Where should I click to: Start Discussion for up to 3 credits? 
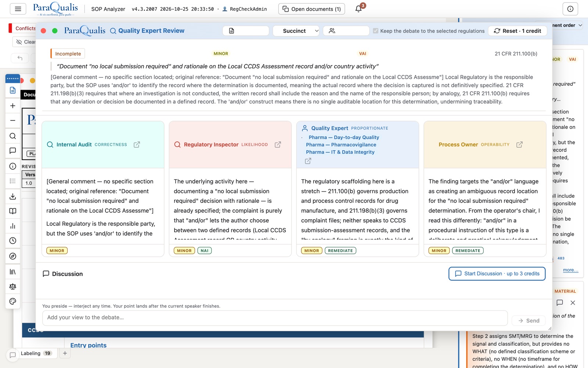tap(497, 273)
